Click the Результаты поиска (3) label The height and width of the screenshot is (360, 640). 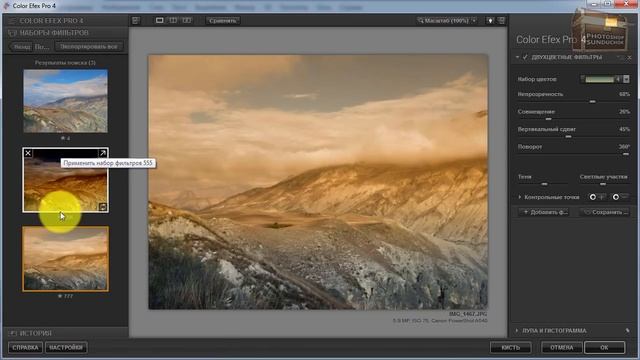[x=65, y=63]
